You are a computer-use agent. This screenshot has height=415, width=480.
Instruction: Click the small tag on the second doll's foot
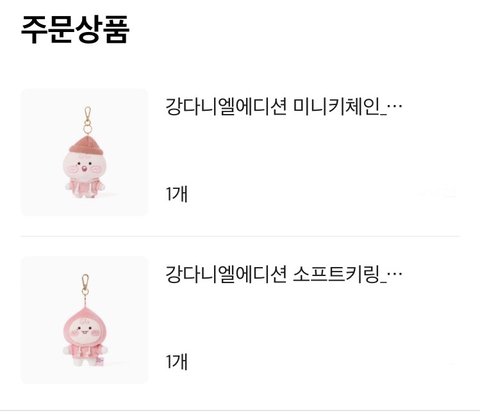(100, 361)
